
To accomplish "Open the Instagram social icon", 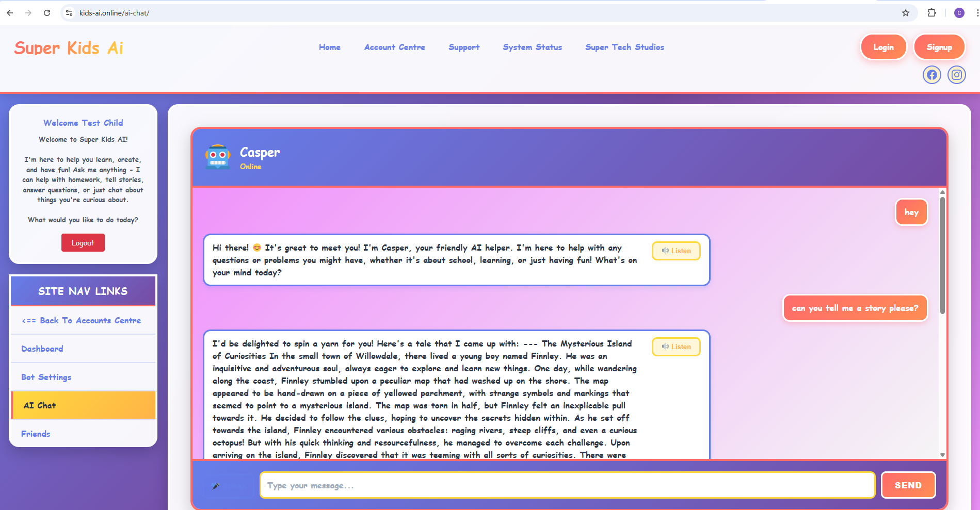I will (957, 75).
